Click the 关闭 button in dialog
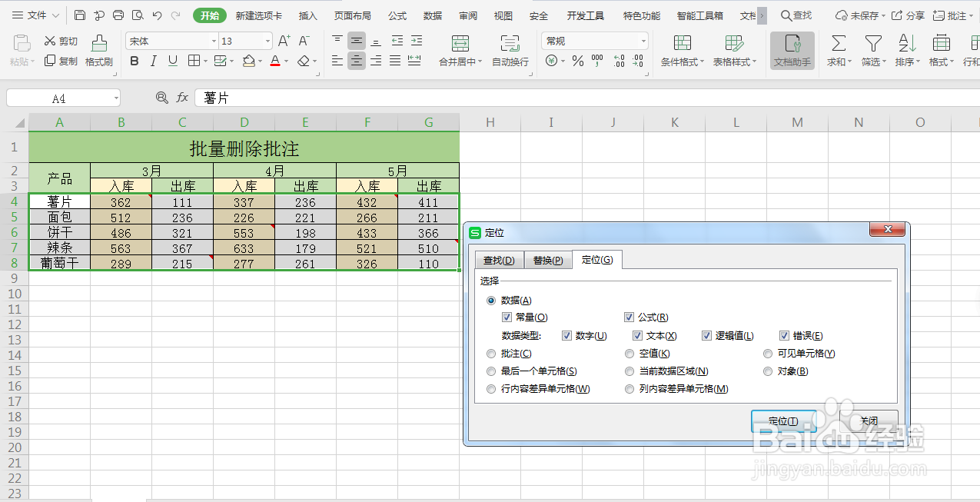 click(867, 421)
